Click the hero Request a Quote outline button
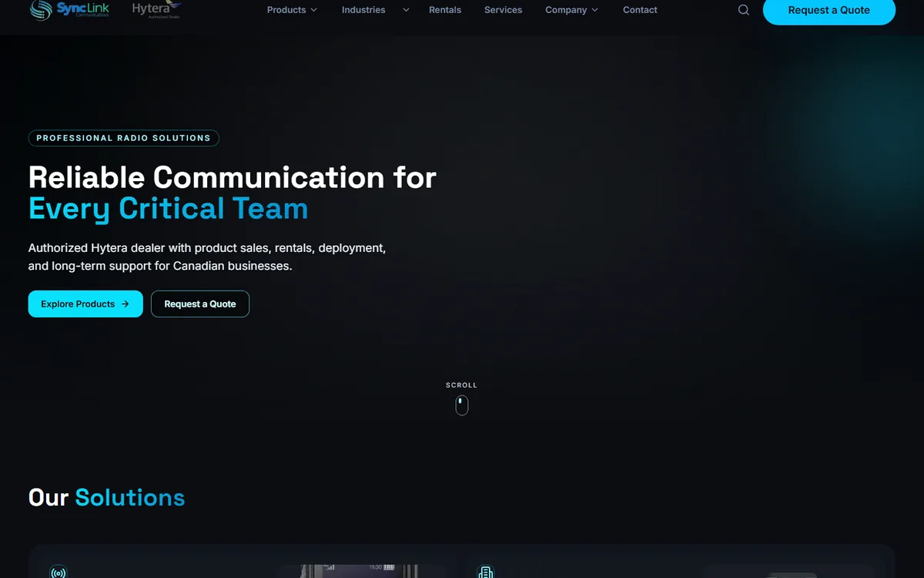 pos(200,304)
